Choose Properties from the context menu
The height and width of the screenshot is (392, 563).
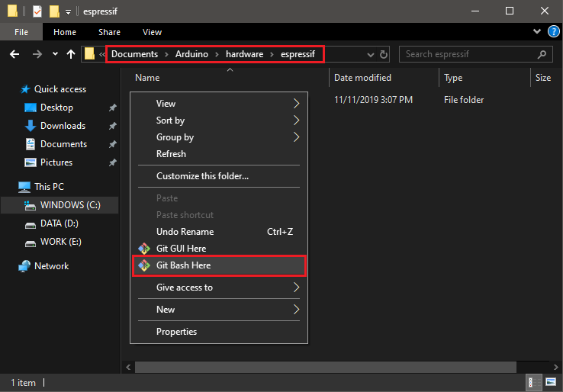(x=219, y=332)
